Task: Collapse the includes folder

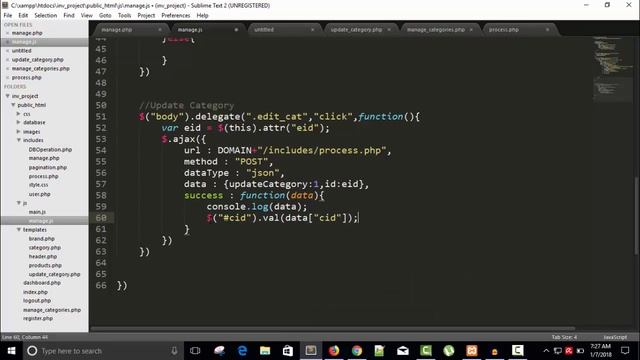Action: [x=18, y=140]
